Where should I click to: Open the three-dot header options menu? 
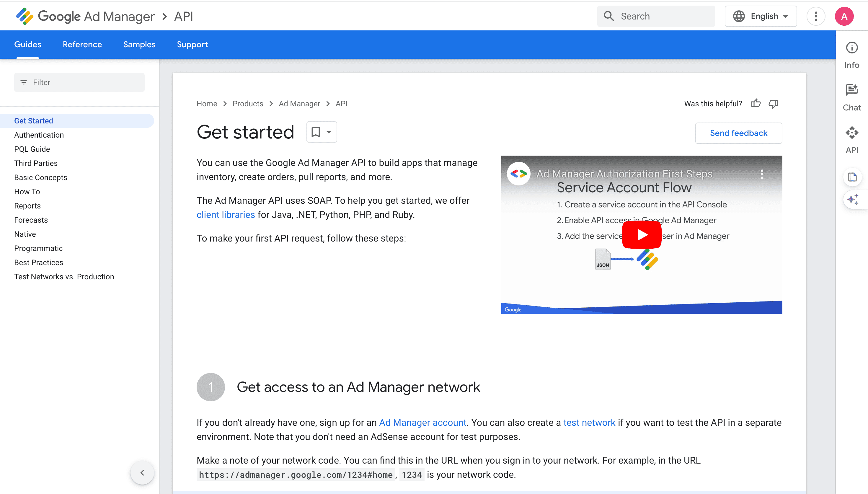pyautogui.click(x=816, y=16)
